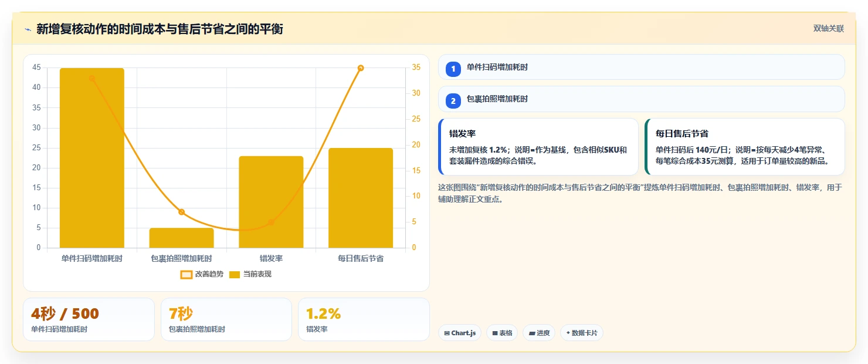Click the trend line point above 包裹拍照增加耗时
Image resolution: width=868 pixels, height=364 pixels.
click(181, 212)
